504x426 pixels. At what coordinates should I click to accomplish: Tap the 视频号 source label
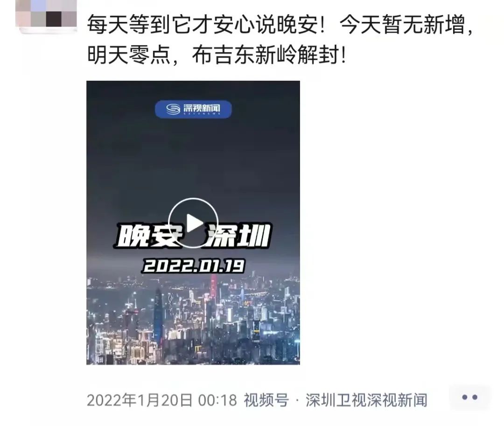(266, 400)
